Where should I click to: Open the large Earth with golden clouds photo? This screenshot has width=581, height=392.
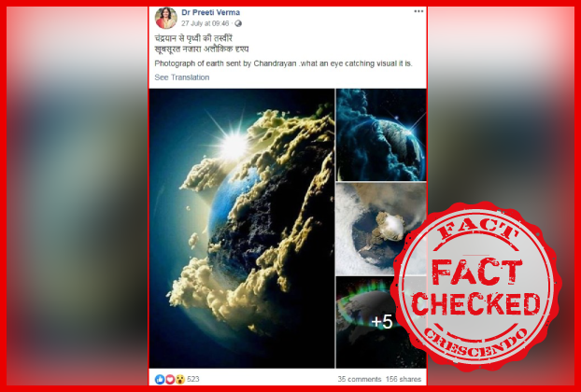(242, 229)
